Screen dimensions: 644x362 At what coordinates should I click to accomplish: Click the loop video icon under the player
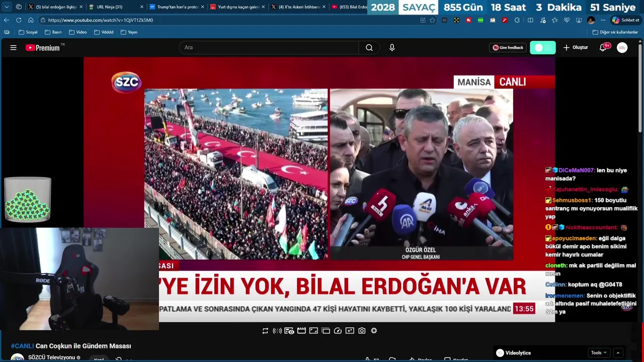click(x=265, y=331)
